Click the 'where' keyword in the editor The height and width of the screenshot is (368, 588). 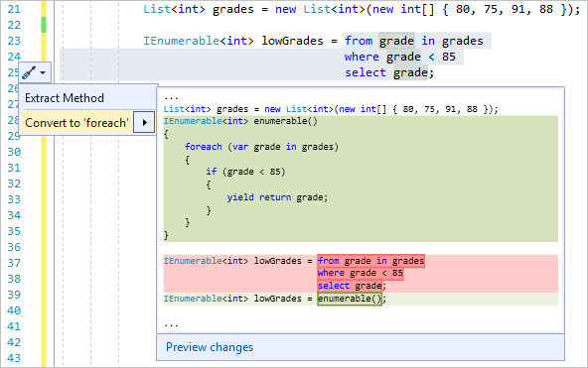pyautogui.click(x=362, y=57)
